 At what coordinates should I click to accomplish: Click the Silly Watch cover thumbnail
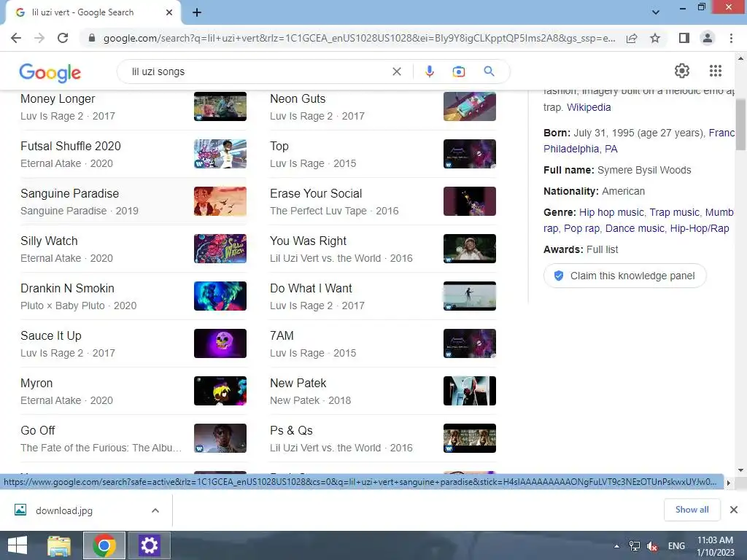(220, 249)
